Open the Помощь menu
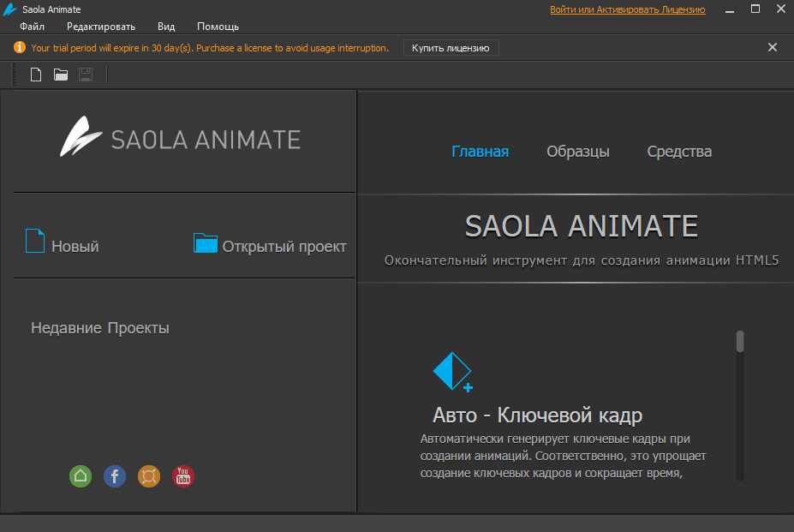The height and width of the screenshot is (532, 794). click(218, 26)
